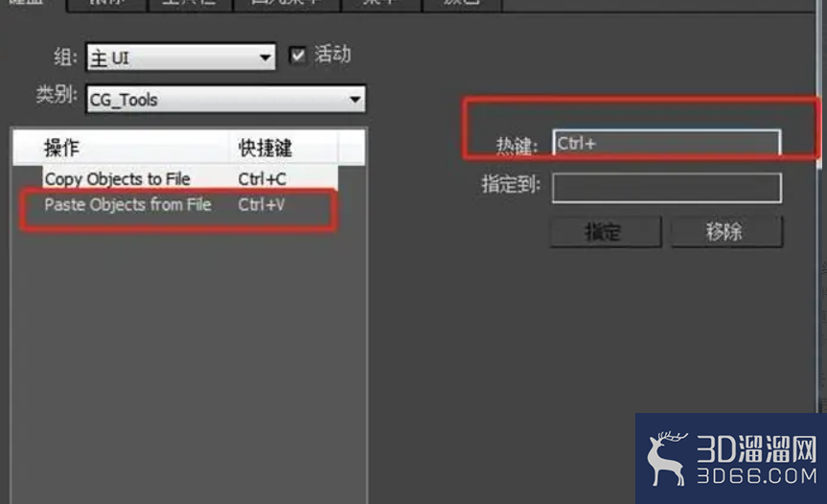Click the Ctrl+V shortcut cell

click(x=261, y=204)
